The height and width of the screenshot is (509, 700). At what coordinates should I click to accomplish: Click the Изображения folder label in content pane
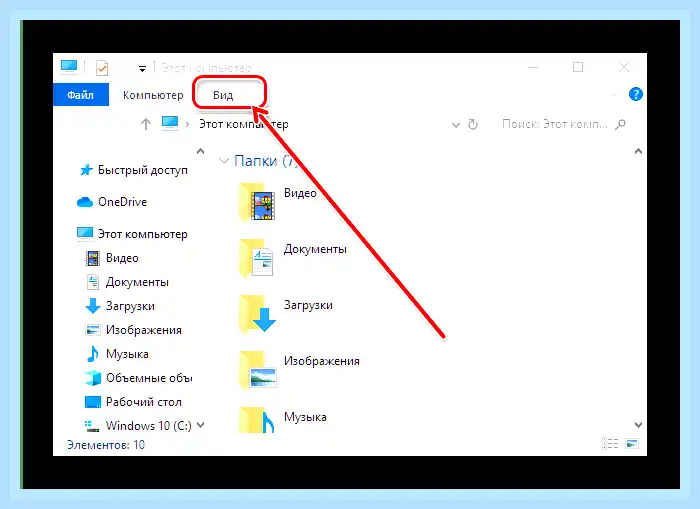pos(321,361)
